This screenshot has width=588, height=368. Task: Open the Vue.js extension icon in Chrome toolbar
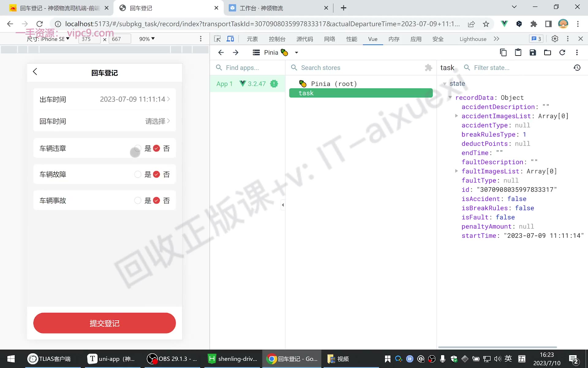pos(504,24)
